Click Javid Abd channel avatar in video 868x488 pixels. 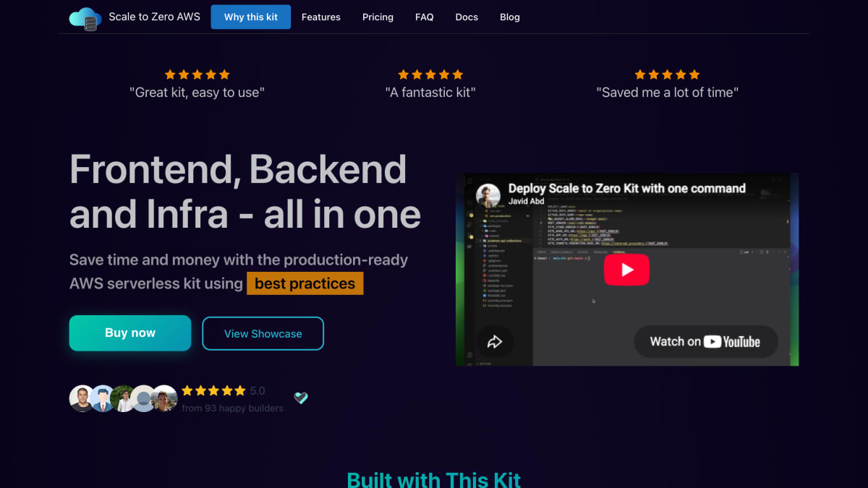(489, 196)
